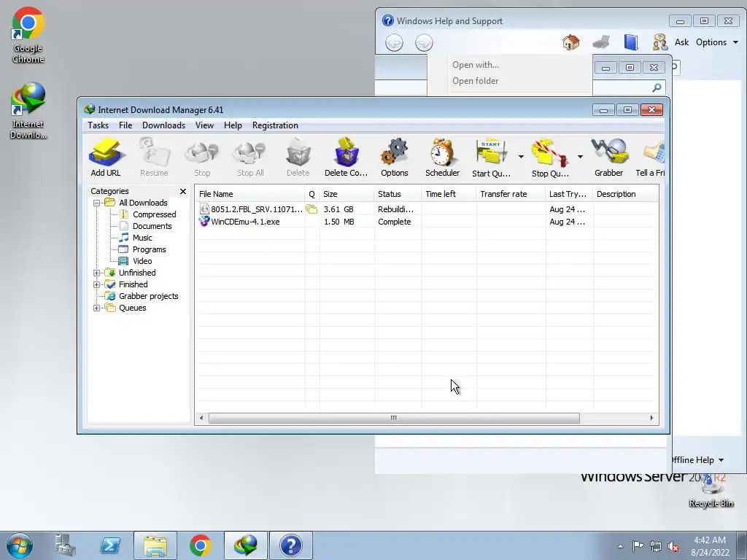This screenshot has width=747, height=560.
Task: Sort by Last Try column header
Action: 569,194
